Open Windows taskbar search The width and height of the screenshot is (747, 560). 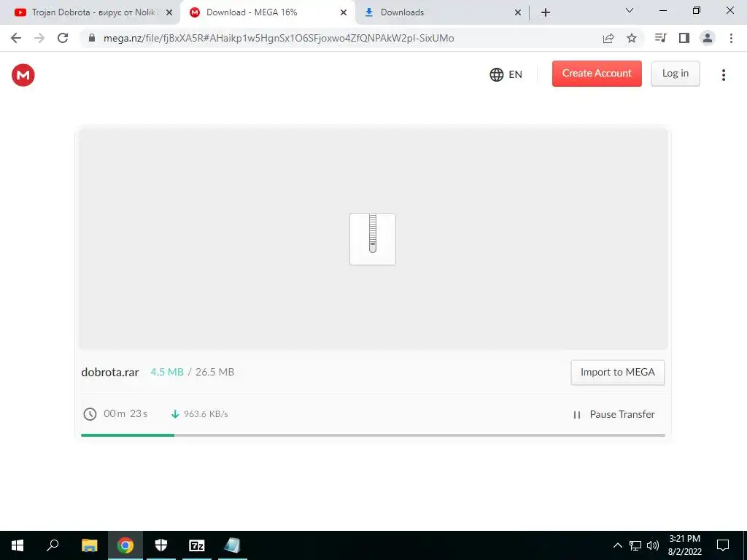coord(53,545)
